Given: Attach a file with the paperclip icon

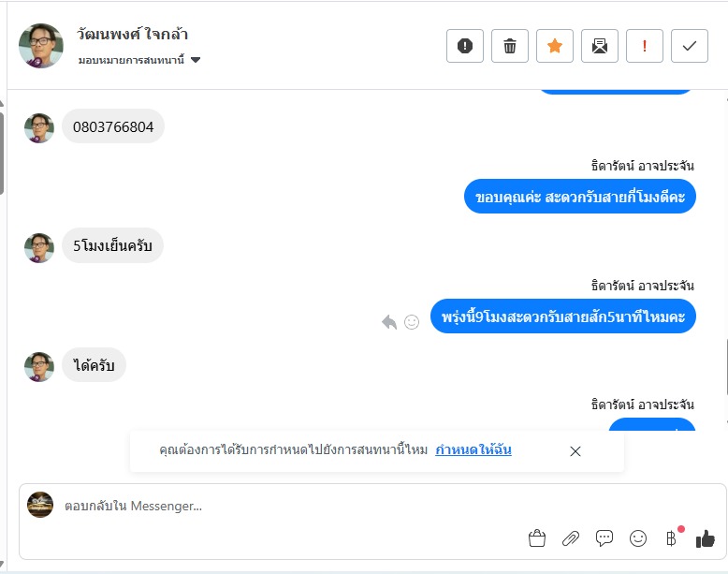Looking at the screenshot, I should coord(571,538).
